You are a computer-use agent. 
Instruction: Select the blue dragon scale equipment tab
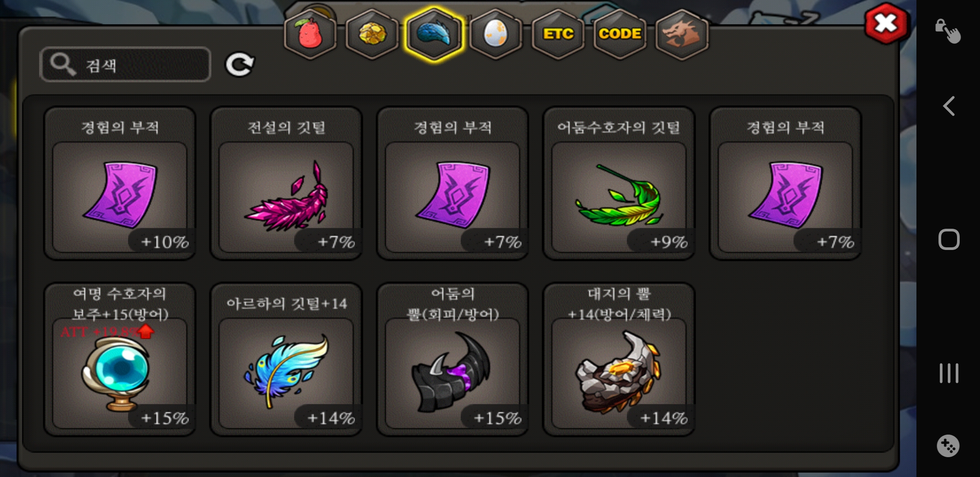pos(434,34)
